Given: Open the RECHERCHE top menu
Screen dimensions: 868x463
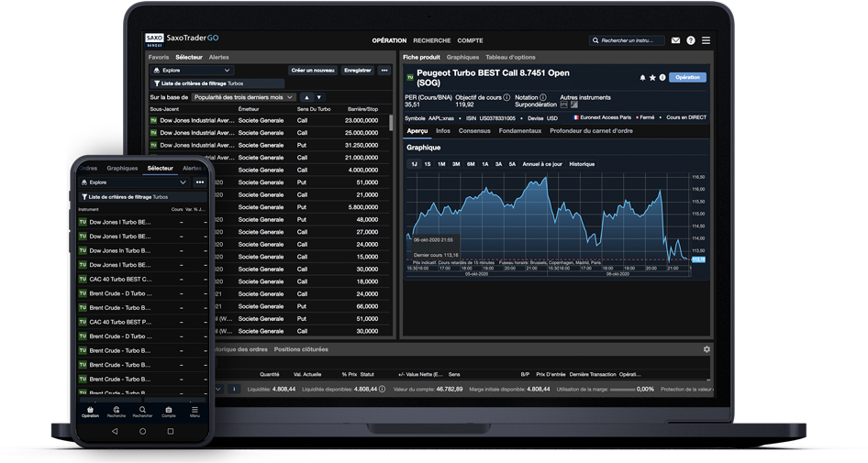Looking at the screenshot, I should click(x=432, y=40).
